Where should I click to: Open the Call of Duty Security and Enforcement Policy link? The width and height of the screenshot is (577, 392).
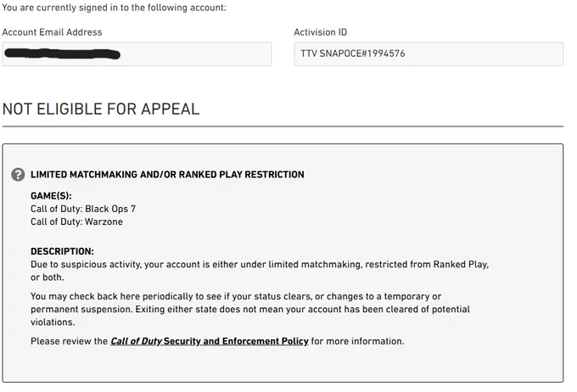click(210, 341)
